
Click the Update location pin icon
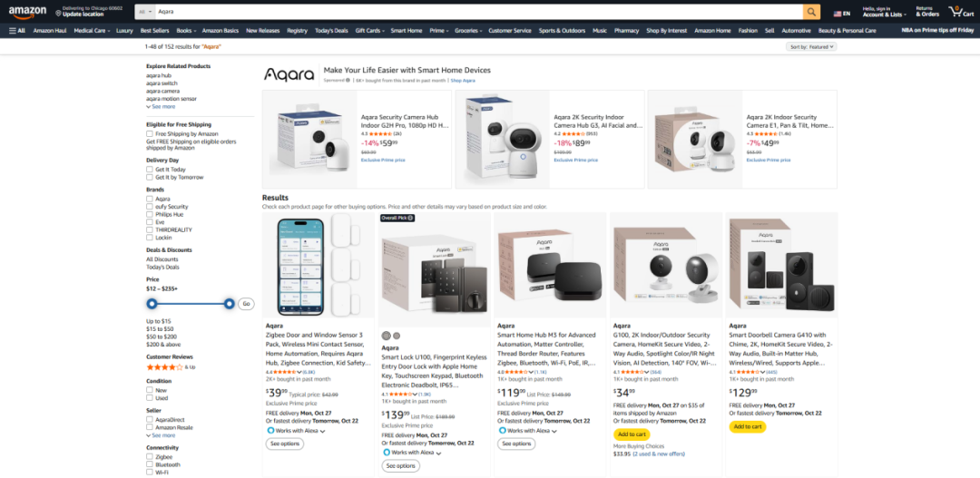58,13
